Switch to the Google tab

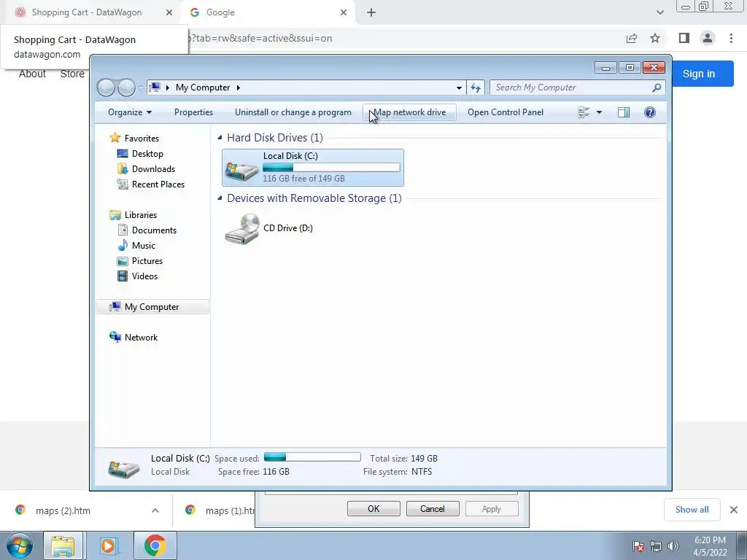[x=268, y=12]
